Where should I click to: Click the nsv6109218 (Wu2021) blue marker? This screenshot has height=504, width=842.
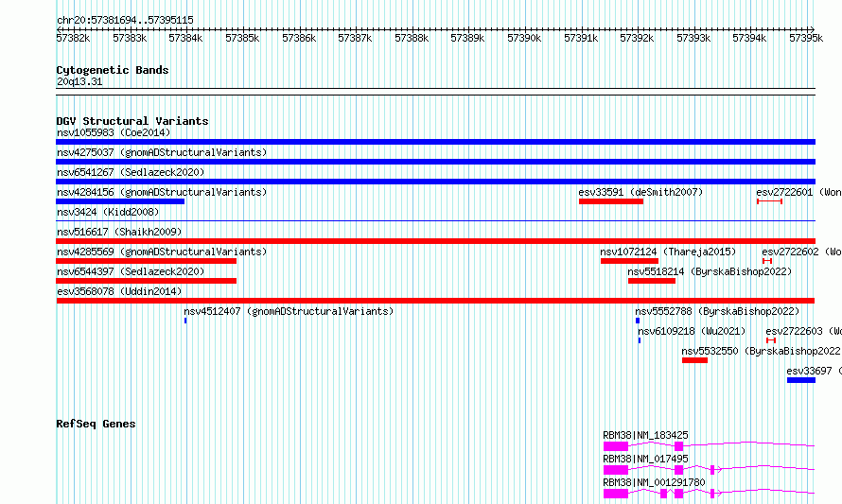pyautogui.click(x=640, y=340)
